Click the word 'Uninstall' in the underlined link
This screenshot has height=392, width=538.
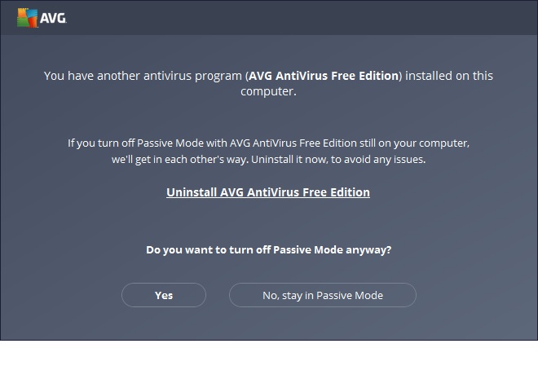(x=192, y=192)
